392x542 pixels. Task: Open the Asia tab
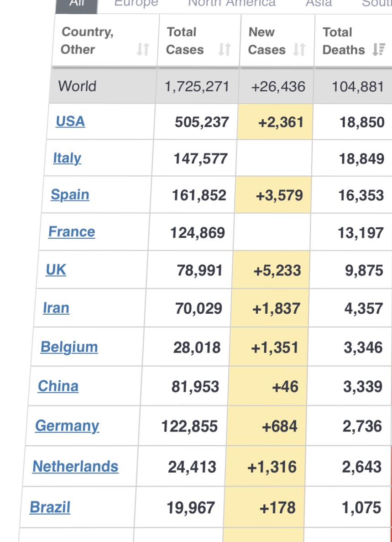pos(319,4)
